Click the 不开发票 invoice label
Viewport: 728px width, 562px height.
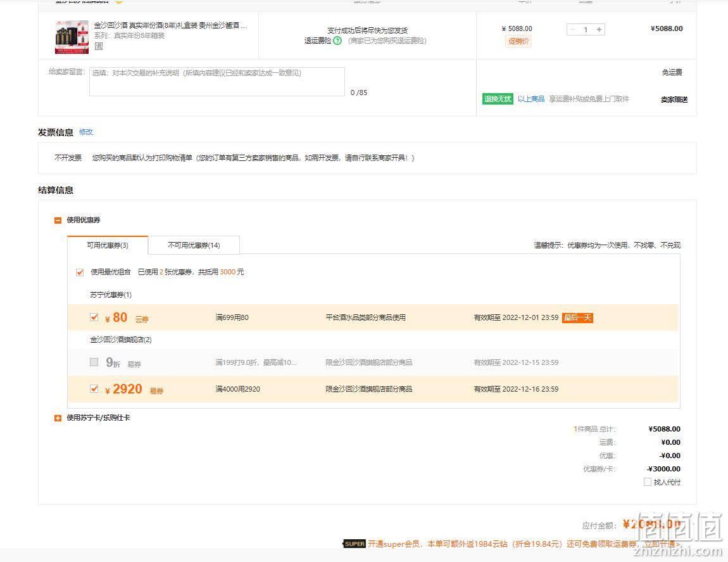point(68,158)
